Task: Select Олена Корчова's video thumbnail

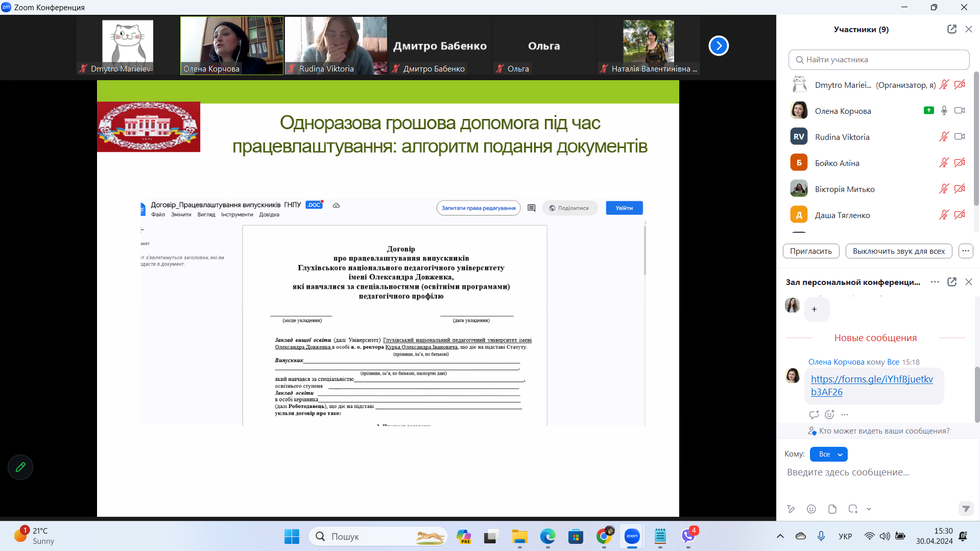Action: pos(232,46)
